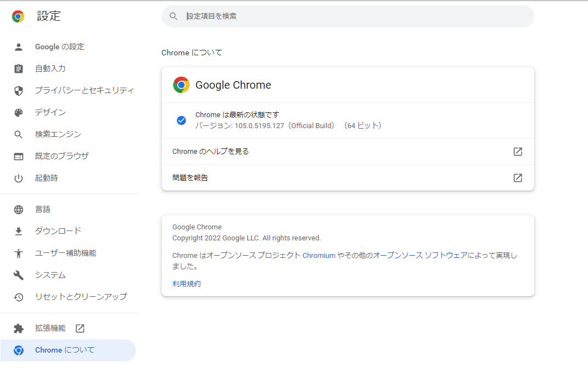
Task: Click the 設定 page title
Action: click(49, 16)
